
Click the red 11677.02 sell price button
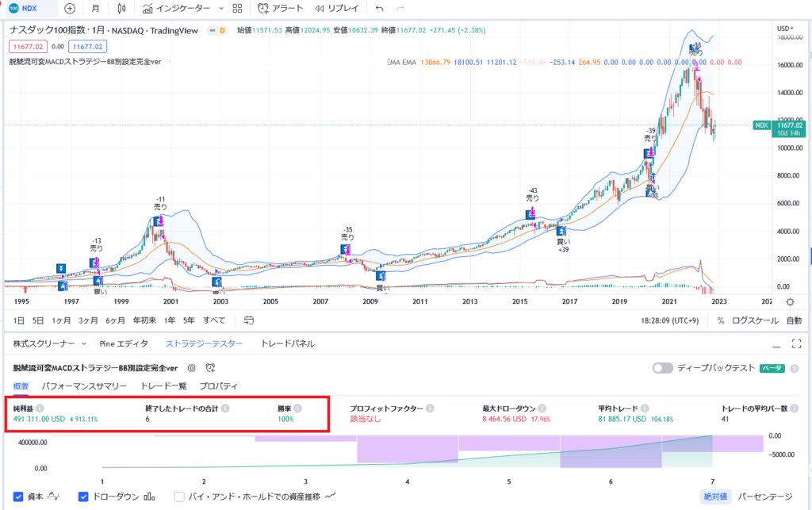coord(28,47)
